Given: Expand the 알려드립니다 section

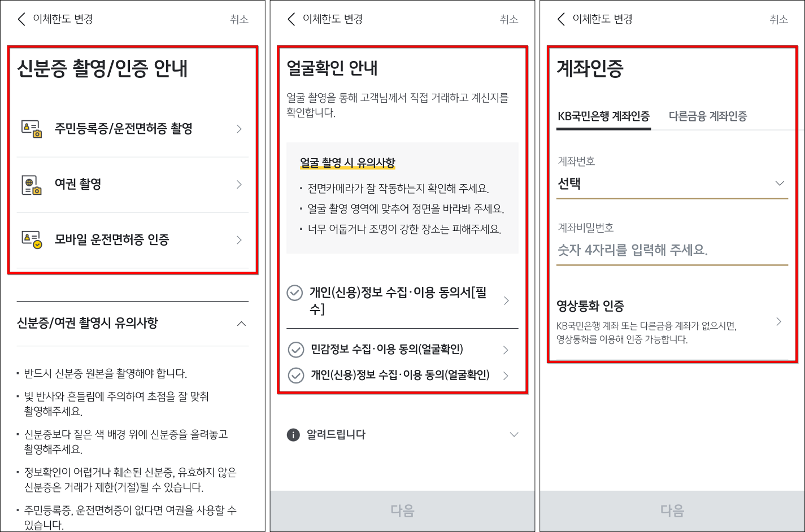Looking at the screenshot, I should tap(514, 434).
